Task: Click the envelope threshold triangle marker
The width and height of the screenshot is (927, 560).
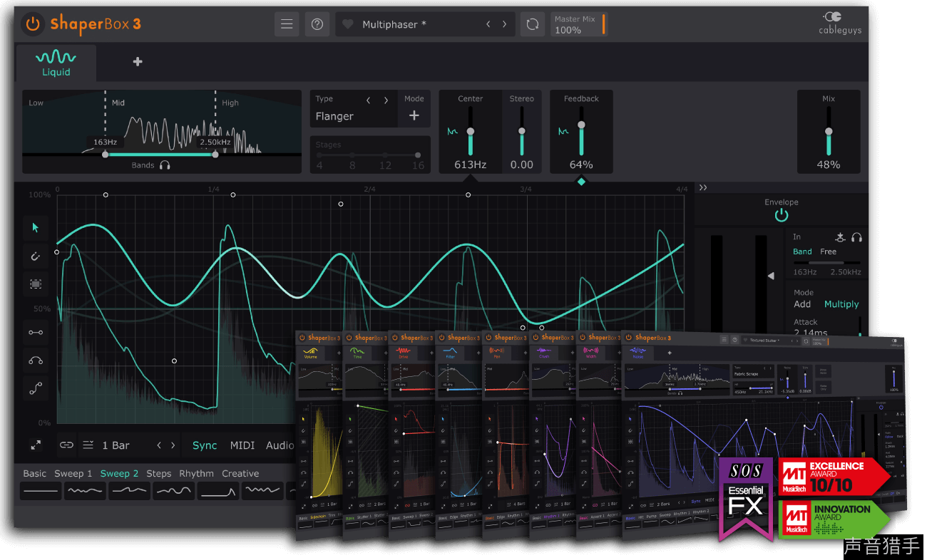Action: tap(770, 276)
